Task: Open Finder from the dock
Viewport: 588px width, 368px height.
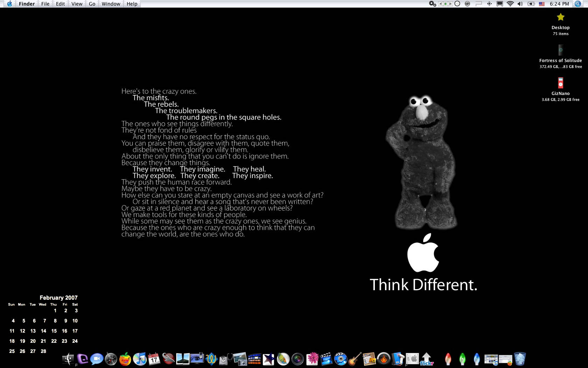Action: pyautogui.click(x=68, y=359)
